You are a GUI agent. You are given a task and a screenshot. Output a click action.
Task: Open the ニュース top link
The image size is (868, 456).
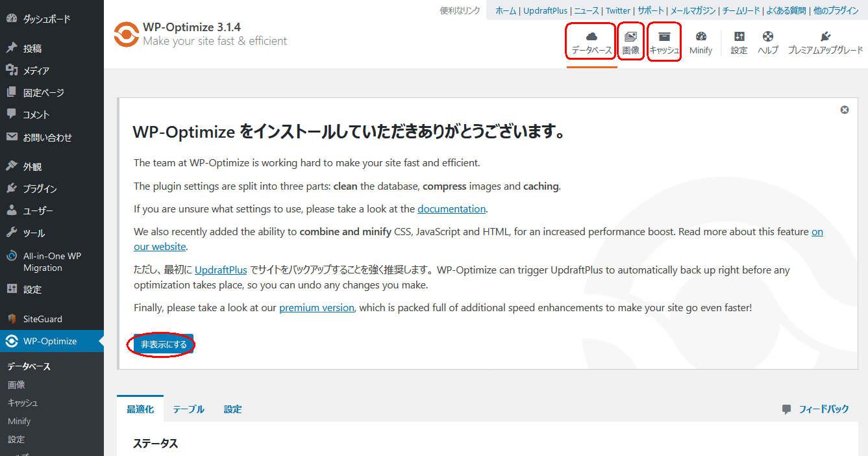[587, 10]
